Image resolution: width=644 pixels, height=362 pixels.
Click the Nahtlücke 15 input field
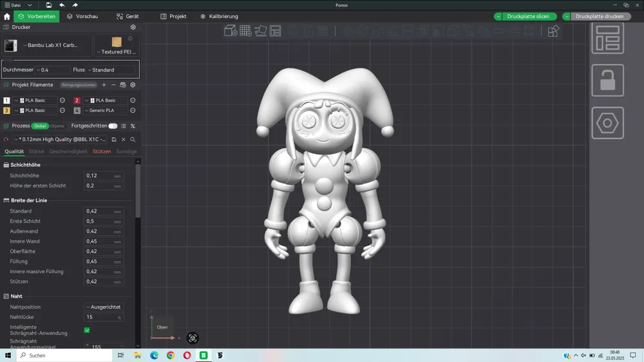tap(104, 317)
